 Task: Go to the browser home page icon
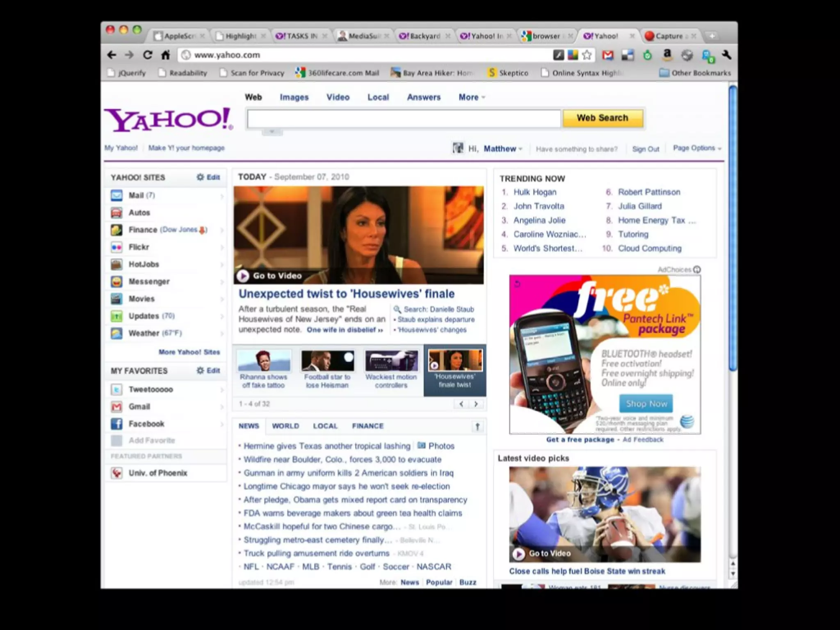166,55
